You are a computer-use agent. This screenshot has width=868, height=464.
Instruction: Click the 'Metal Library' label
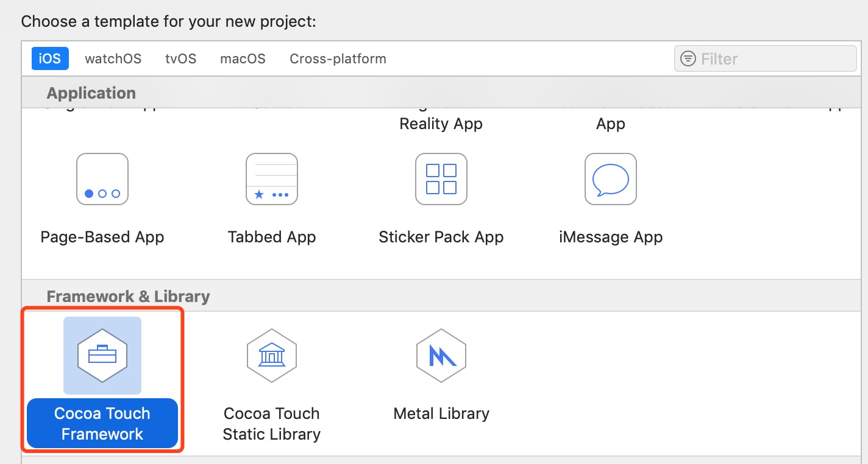441,413
